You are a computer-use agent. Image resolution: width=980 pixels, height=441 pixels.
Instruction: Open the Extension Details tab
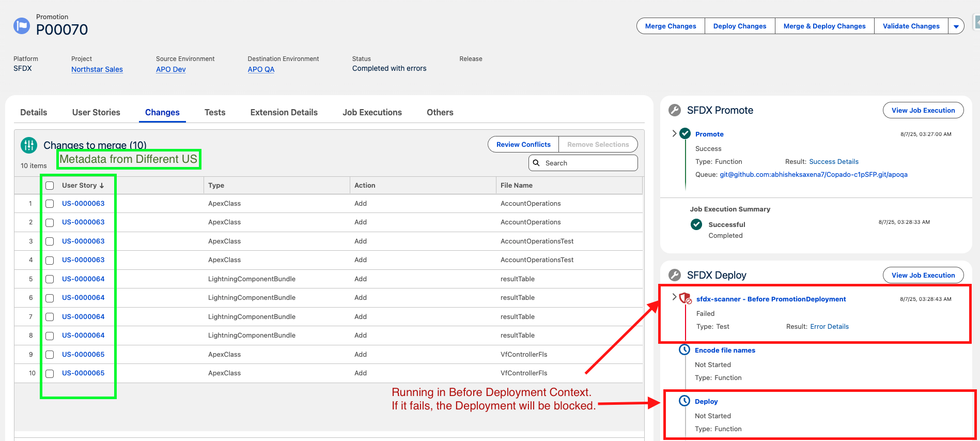coord(284,112)
